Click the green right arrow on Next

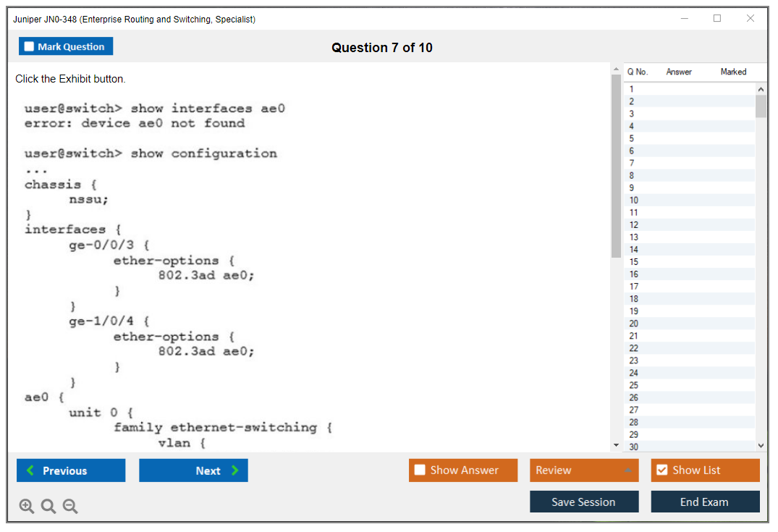(235, 470)
